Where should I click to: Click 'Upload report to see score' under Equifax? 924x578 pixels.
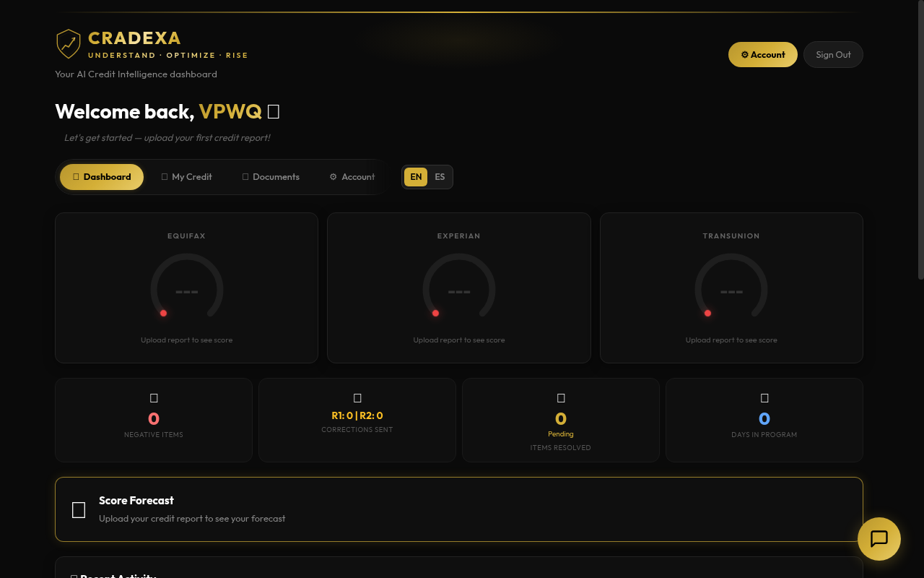click(187, 340)
